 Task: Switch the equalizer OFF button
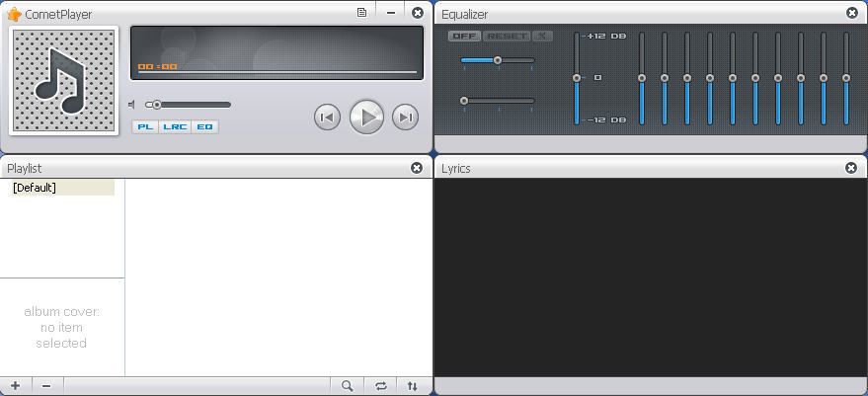coord(464,36)
